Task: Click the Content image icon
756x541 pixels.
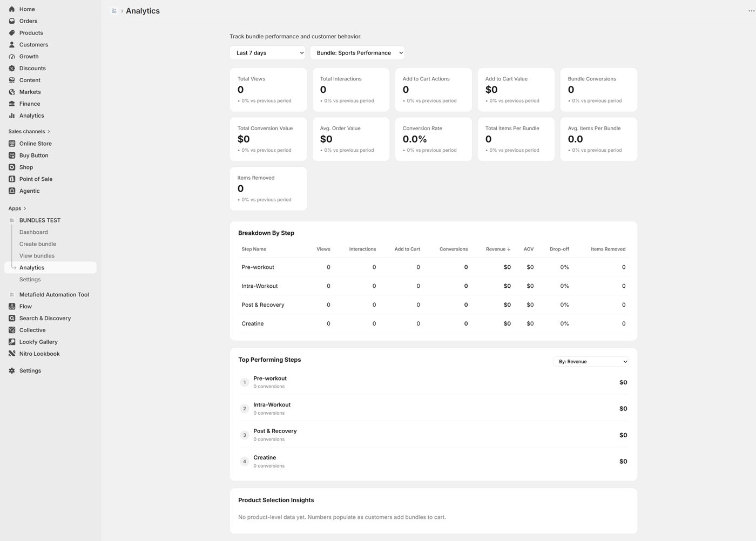Action: [x=12, y=80]
